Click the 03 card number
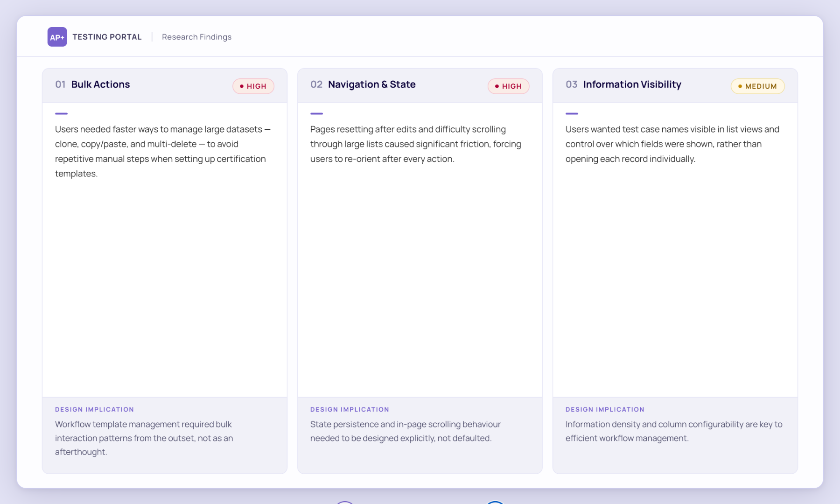Screen dimensions: 840x504 click(x=572, y=84)
